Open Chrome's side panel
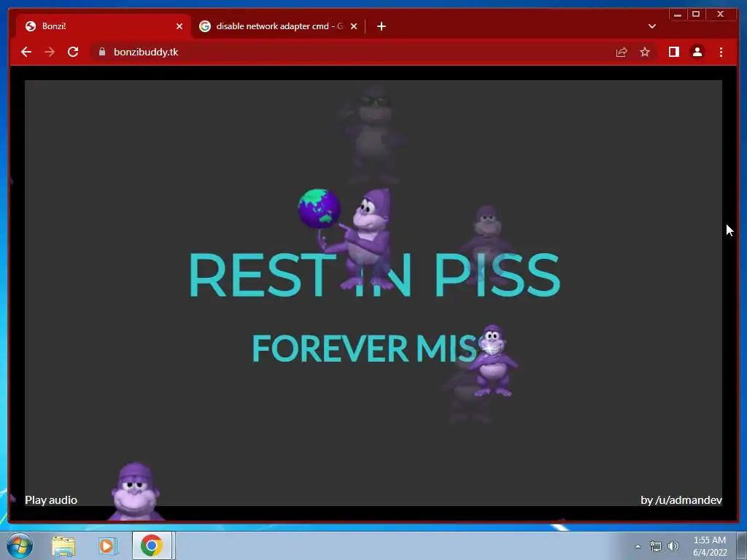This screenshot has width=747, height=560. click(673, 52)
